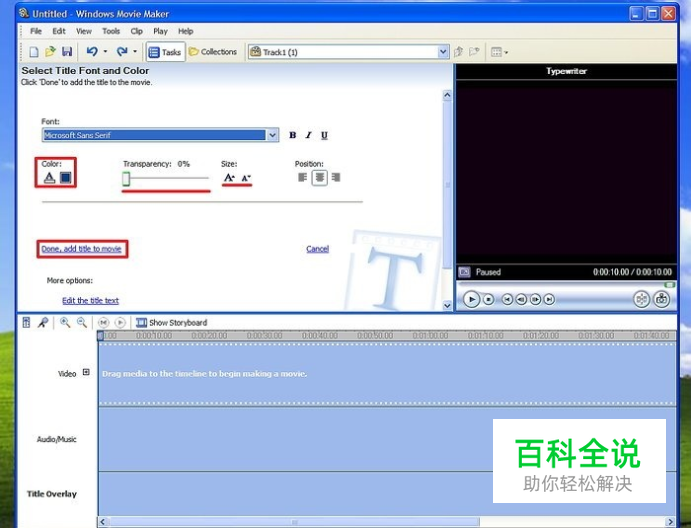Open the undo history dropdown arrow

105,52
